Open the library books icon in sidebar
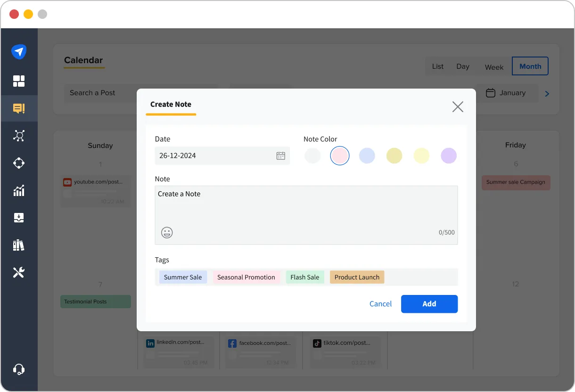Screen dimensions: 575x392 click(x=19, y=245)
